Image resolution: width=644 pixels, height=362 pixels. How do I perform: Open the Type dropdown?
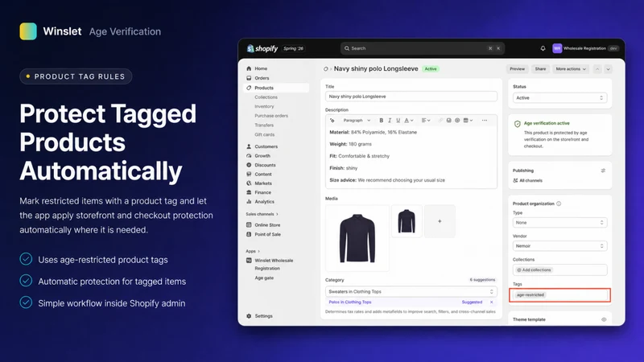point(559,223)
